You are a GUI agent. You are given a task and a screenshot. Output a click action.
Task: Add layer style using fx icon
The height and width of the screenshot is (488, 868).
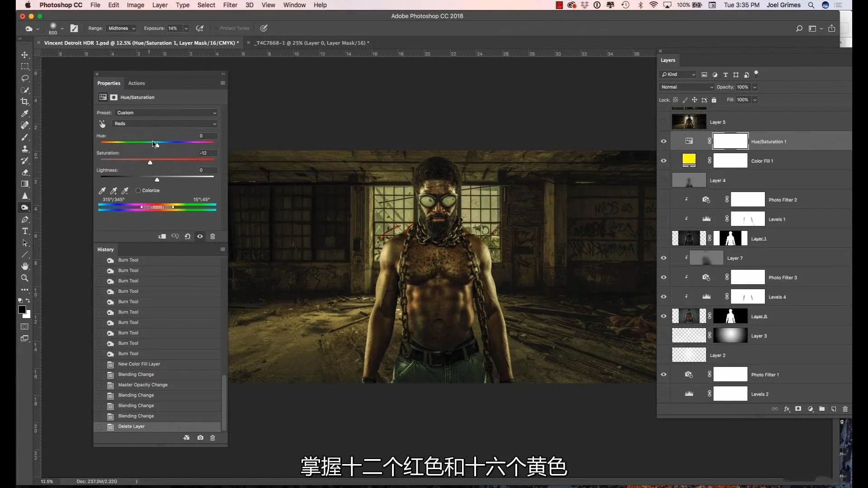[787, 409]
